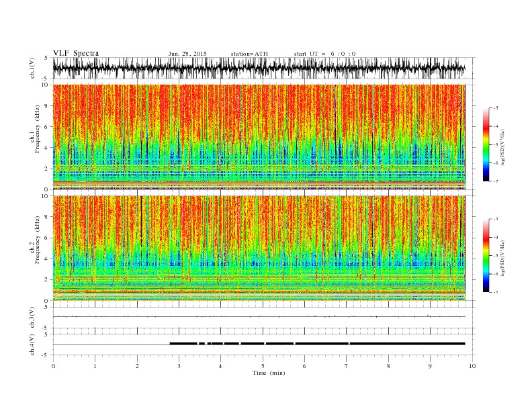This screenshot has height=411, width=532.
Task: Click the ch.1(V) axis label
Action: pyautogui.click(x=32, y=68)
